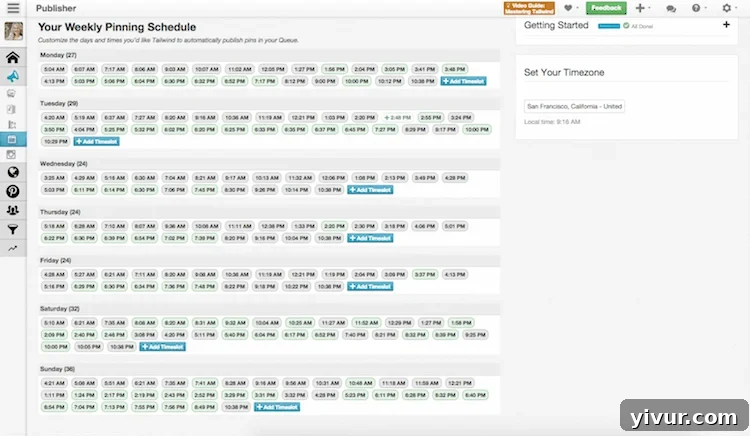750x436 pixels.
Task: Add Timeslot for Monday
Action: point(463,81)
